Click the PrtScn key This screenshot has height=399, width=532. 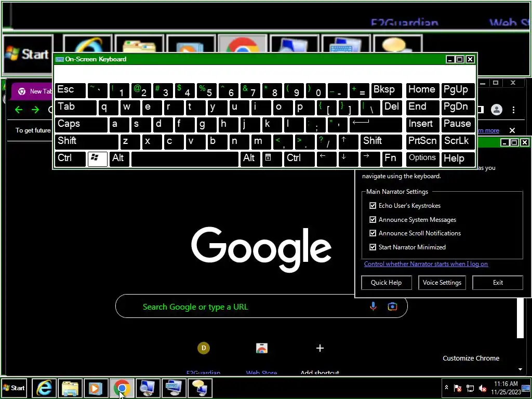click(422, 142)
